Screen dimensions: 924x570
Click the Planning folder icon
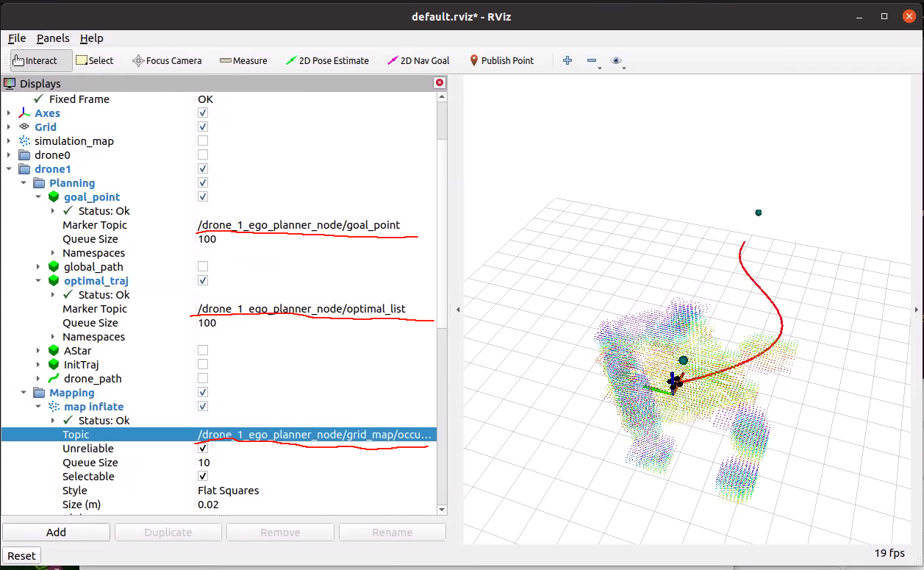pyautogui.click(x=39, y=183)
